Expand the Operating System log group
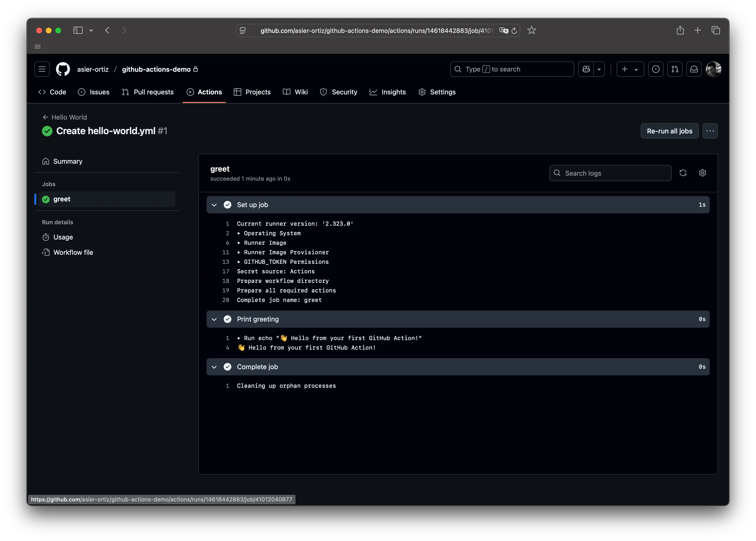This screenshot has height=541, width=756. [x=269, y=233]
